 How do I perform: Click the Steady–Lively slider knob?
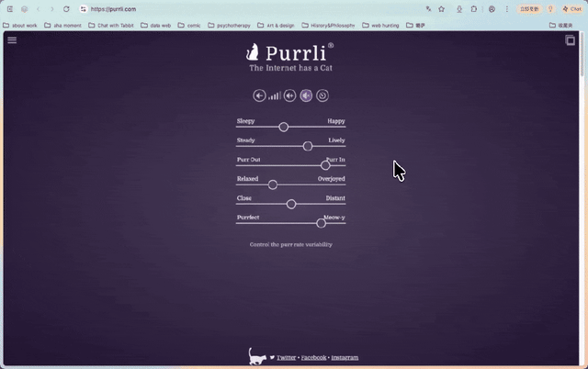pyautogui.click(x=308, y=146)
